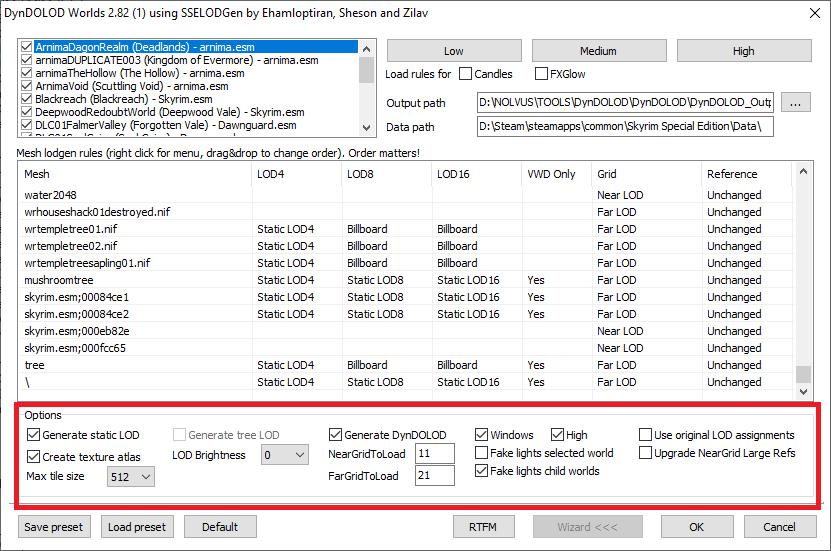
Task: Toggle Blackreach worldspace checkbox
Action: point(26,99)
